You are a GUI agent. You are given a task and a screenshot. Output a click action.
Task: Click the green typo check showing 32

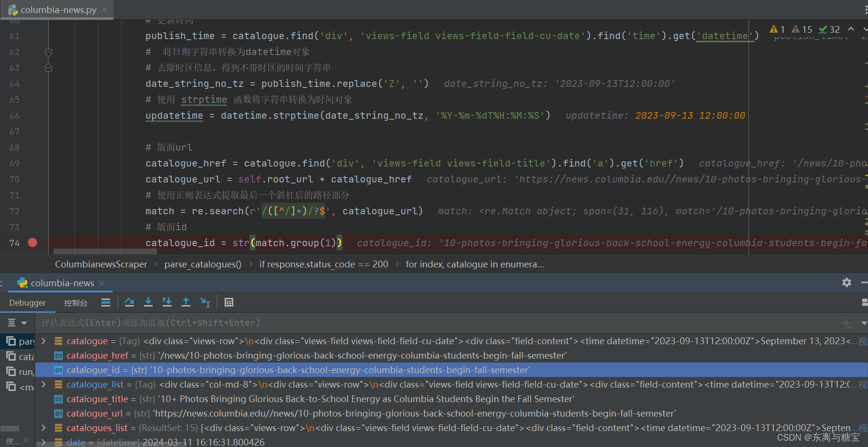coord(829,29)
